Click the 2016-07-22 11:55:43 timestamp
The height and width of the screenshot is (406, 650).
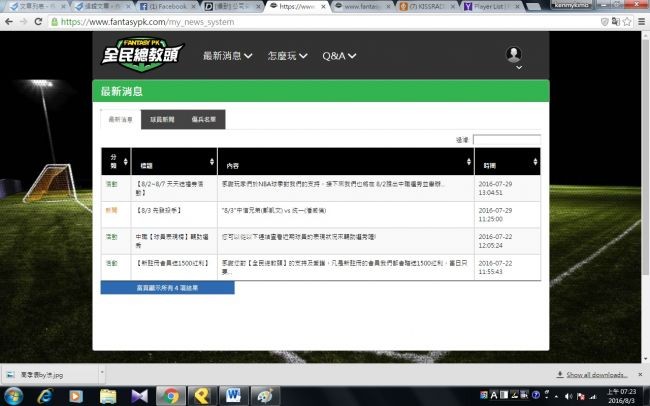(x=495, y=267)
